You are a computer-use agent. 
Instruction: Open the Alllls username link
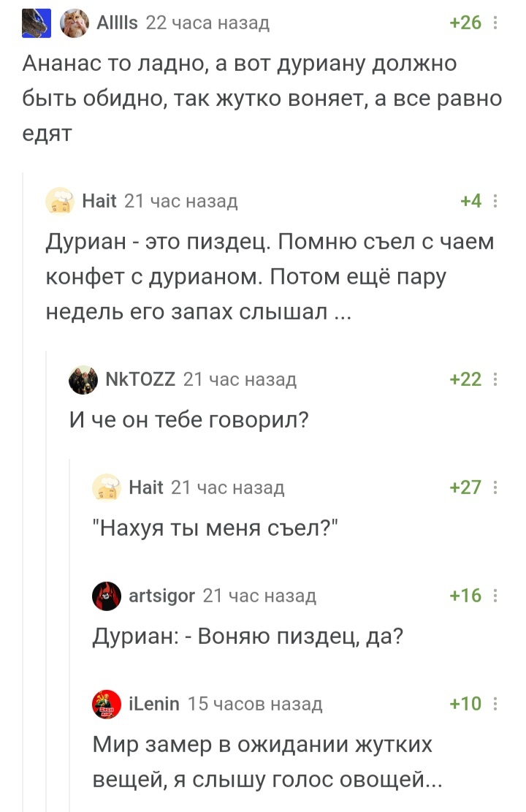tap(117, 23)
